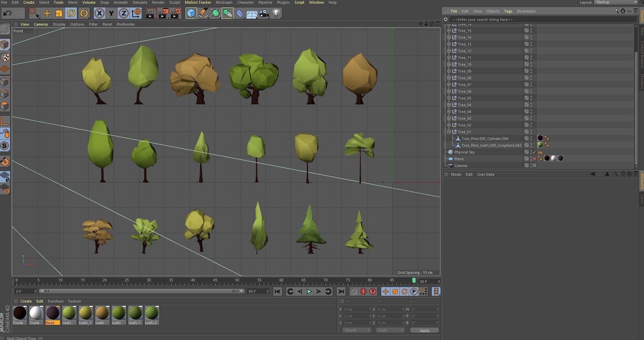Expand the Tree_15 object
Screen dimensions: 644x340
(449, 31)
